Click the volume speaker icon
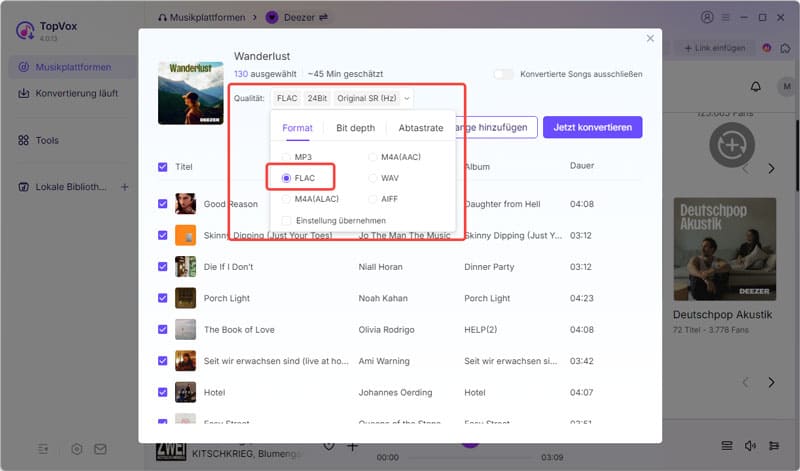800x471 pixels. (x=750, y=446)
